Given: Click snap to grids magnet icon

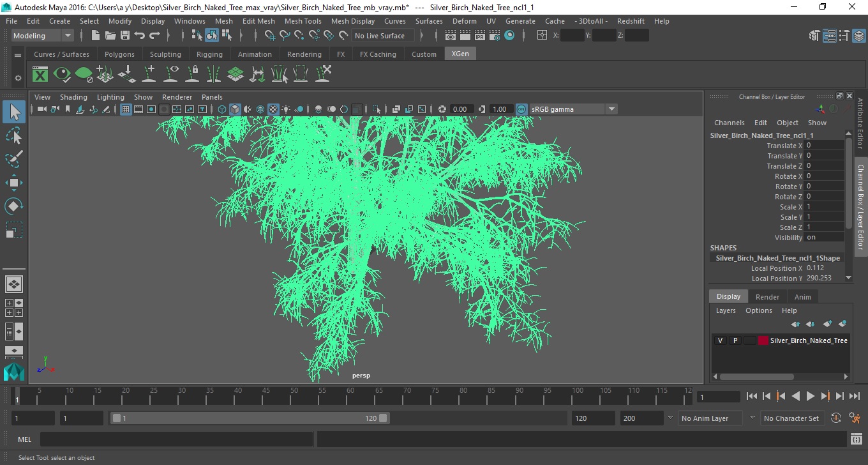Looking at the screenshot, I should point(270,36).
